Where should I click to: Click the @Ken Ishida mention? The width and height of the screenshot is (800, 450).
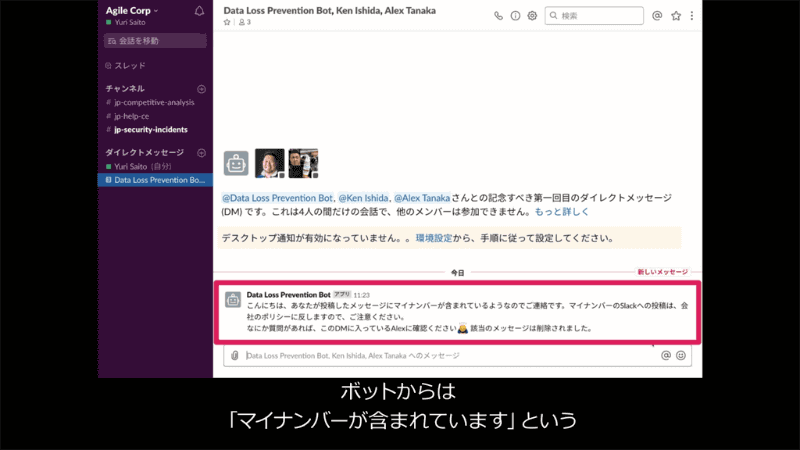click(363, 198)
